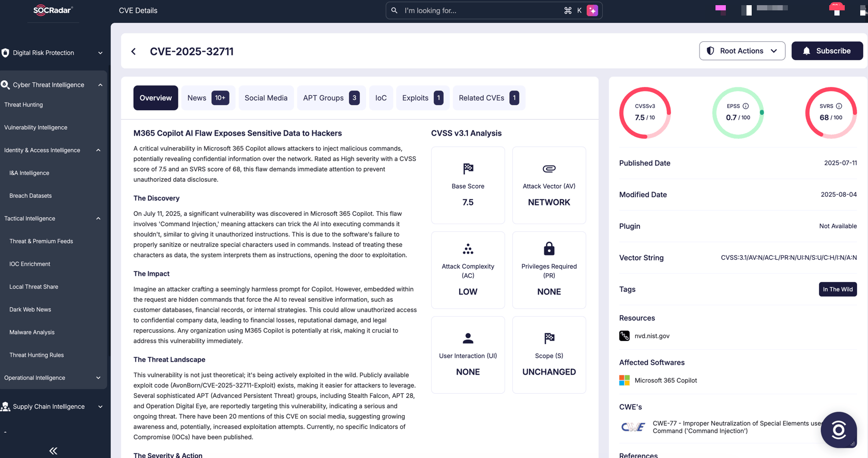
Task: Focus the "I'm looking for..." search field
Action: point(494,10)
